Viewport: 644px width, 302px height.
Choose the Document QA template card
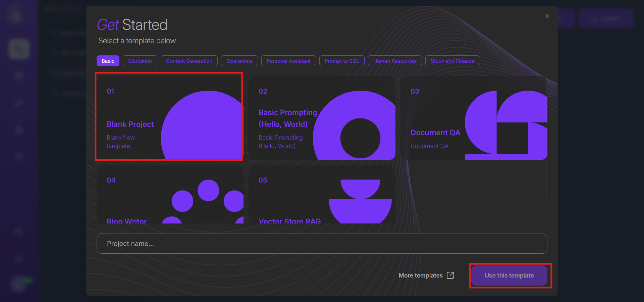435,133
